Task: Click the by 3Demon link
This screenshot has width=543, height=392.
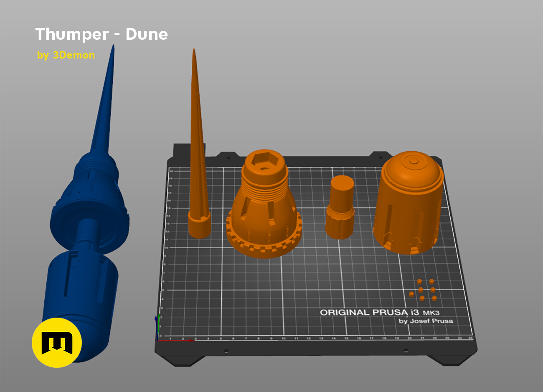Action: [65, 55]
